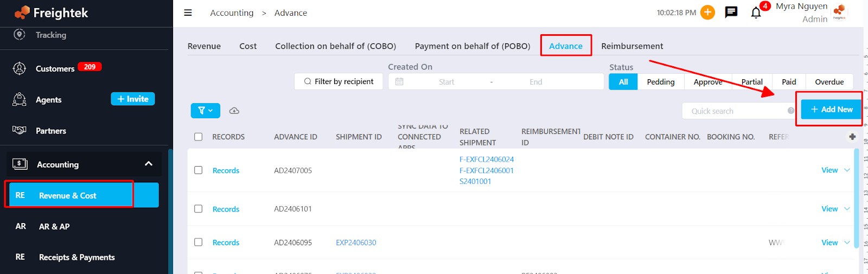Viewport: 868px width, 274px height.
Task: Click the quick search help icon
Action: click(791, 111)
